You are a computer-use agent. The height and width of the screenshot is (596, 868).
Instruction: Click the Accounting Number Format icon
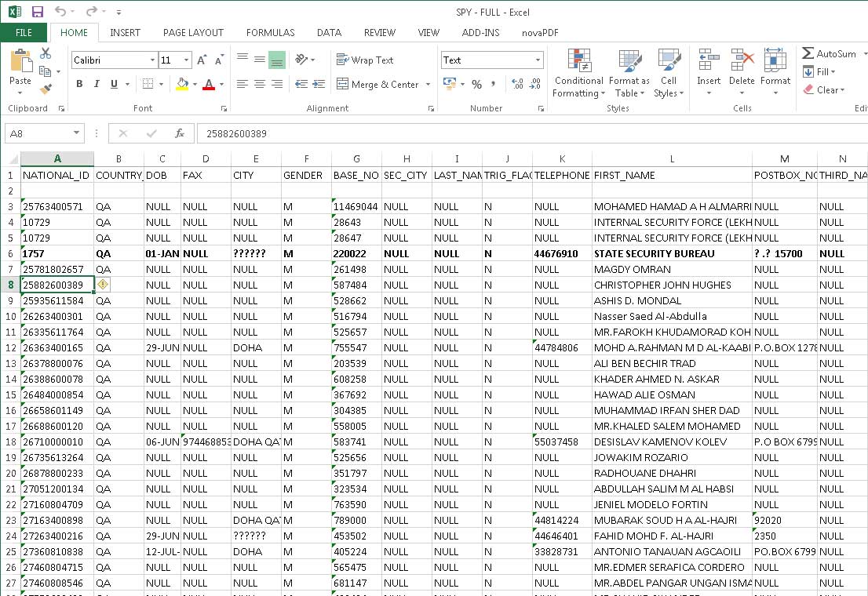(x=450, y=84)
